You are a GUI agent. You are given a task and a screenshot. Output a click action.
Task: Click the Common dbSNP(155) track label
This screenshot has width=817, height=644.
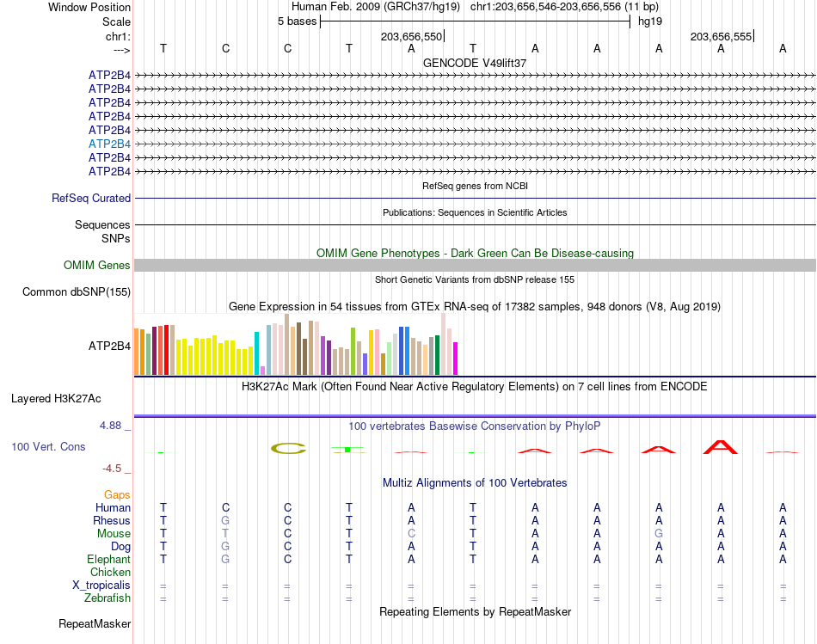77,291
